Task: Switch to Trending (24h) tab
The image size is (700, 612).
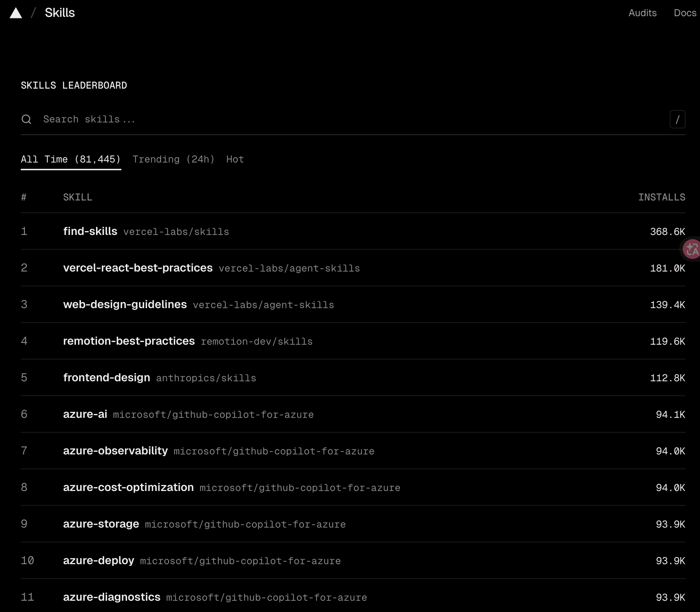Action: click(173, 159)
